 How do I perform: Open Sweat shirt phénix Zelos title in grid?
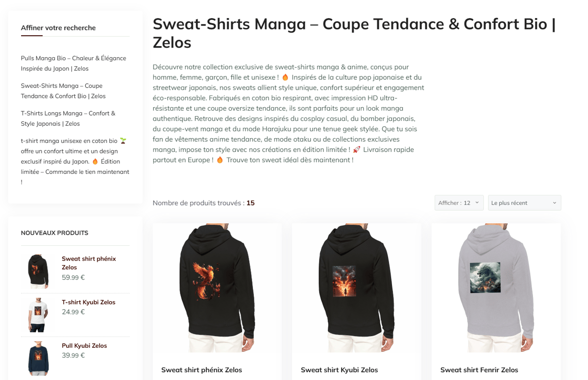[x=202, y=370]
